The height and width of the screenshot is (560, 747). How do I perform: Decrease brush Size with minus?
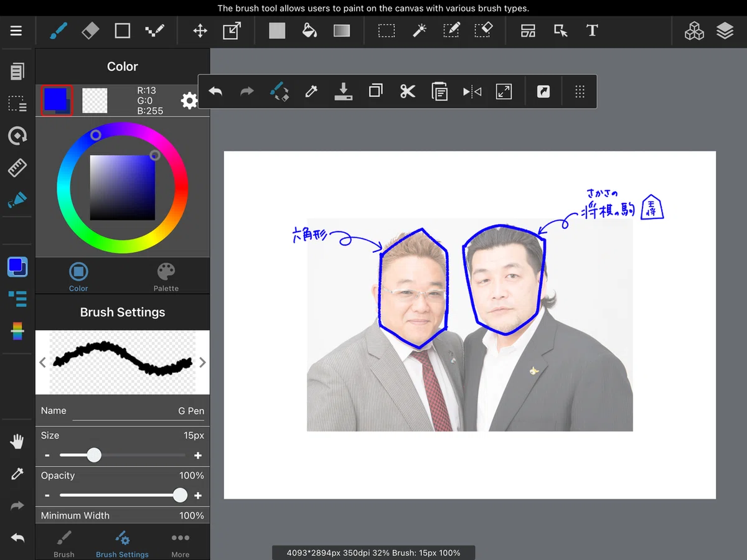47,456
